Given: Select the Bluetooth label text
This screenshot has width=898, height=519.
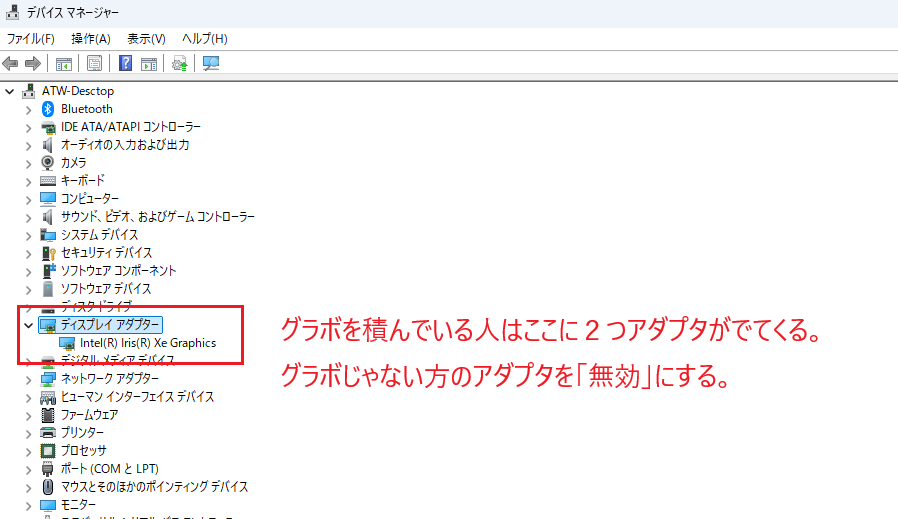Looking at the screenshot, I should [x=86, y=109].
